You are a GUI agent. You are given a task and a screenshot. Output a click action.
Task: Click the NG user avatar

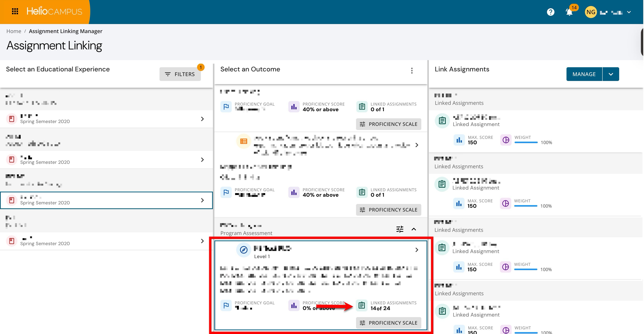(x=591, y=12)
